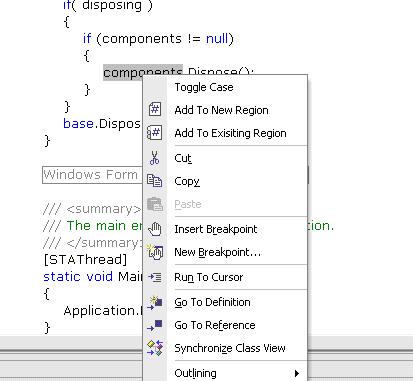Click the null keyword in code
The width and height of the screenshot is (413, 381).
click(x=217, y=39)
